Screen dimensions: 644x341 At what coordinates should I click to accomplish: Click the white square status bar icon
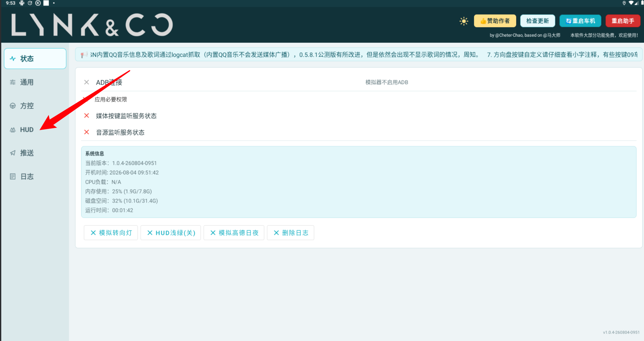tap(46, 3)
